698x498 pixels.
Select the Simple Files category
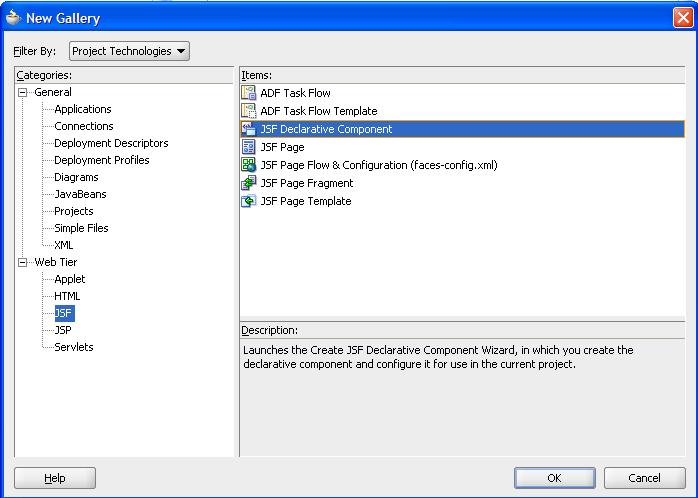(x=81, y=228)
